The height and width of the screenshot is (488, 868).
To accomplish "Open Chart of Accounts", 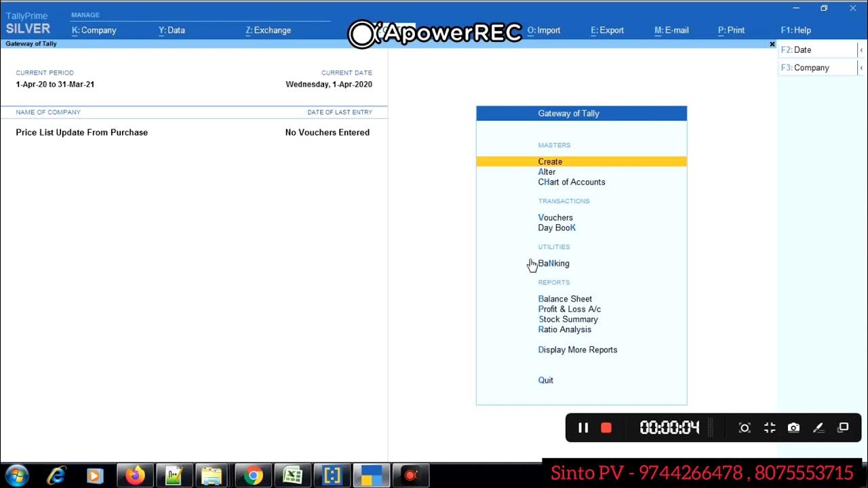I will [x=572, y=182].
